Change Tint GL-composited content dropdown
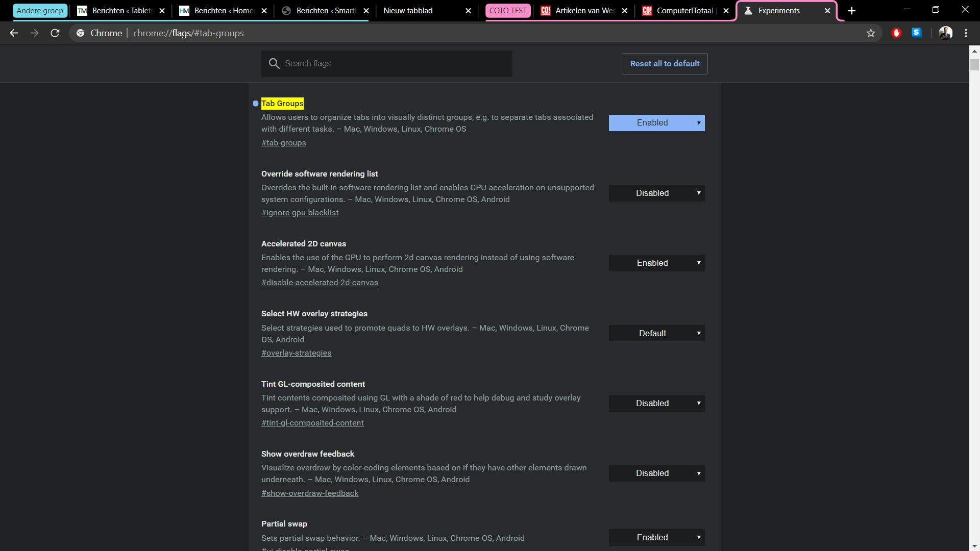This screenshot has height=551, width=980. tap(656, 404)
